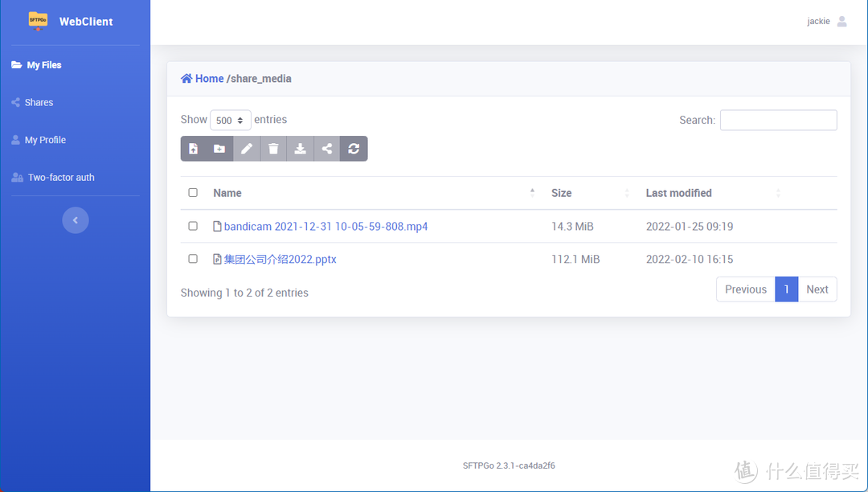Sort the table by Last modified
868x492 pixels.
pos(678,193)
